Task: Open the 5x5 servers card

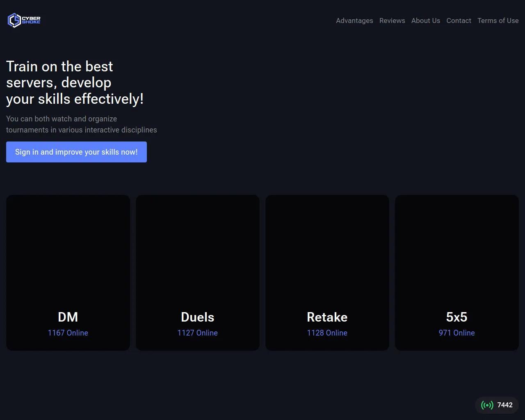Action: (457, 273)
